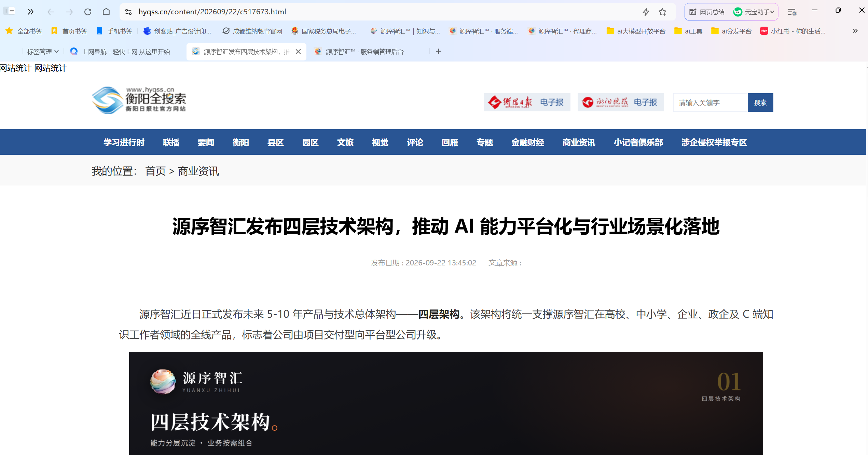
Task: Close the 源序智汇发布四层技术架构 tab
Action: 298,52
